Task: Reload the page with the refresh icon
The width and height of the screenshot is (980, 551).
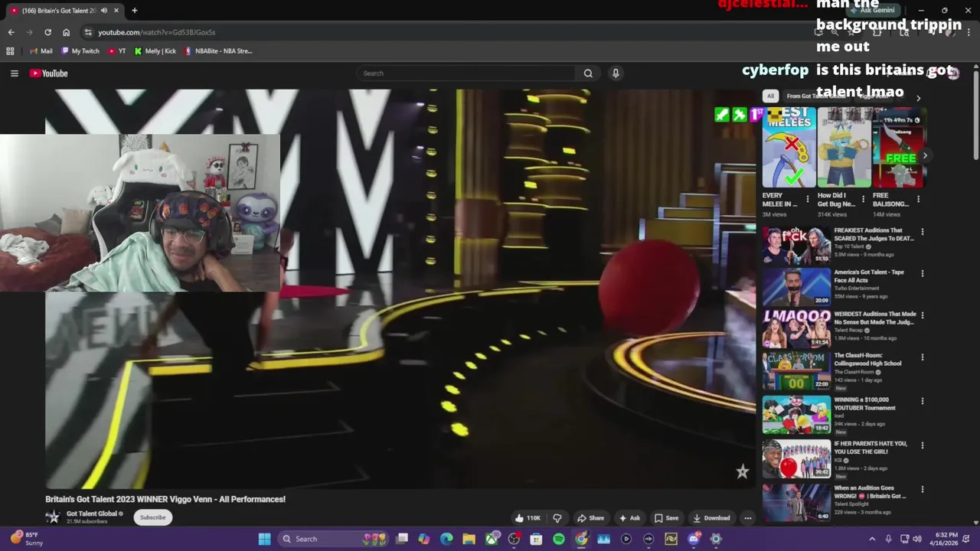Action: 47,32
